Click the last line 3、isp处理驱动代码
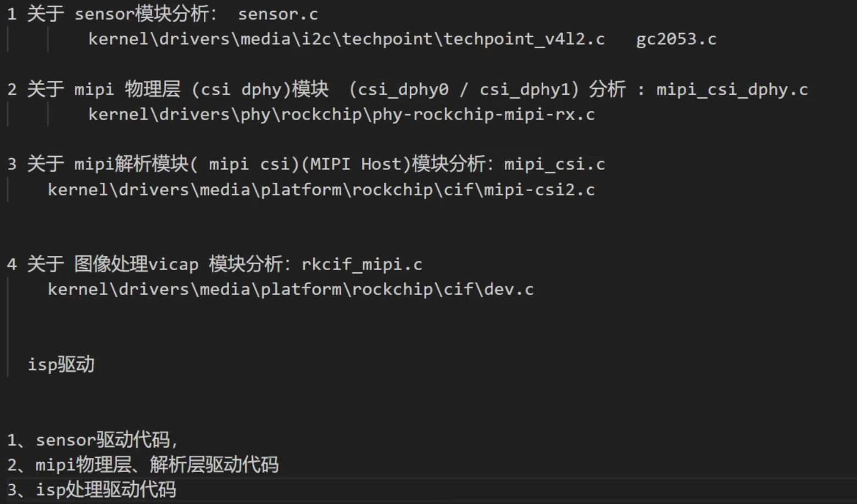Viewport: 857px width, 504px height. (x=92, y=489)
